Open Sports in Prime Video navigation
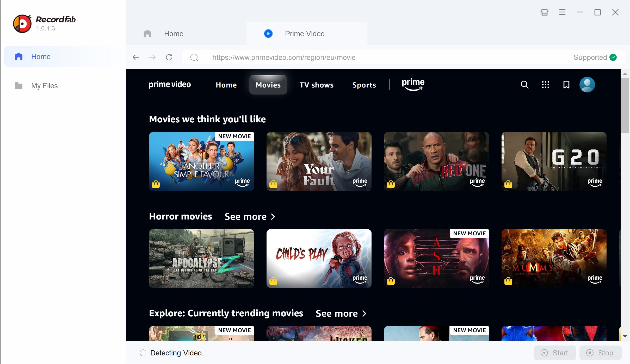This screenshot has height=364, width=630. click(x=364, y=85)
